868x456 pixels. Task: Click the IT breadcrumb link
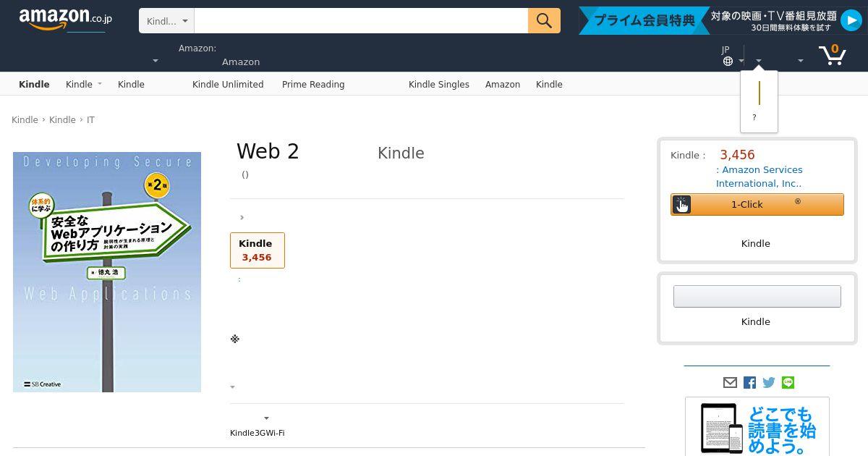click(90, 120)
